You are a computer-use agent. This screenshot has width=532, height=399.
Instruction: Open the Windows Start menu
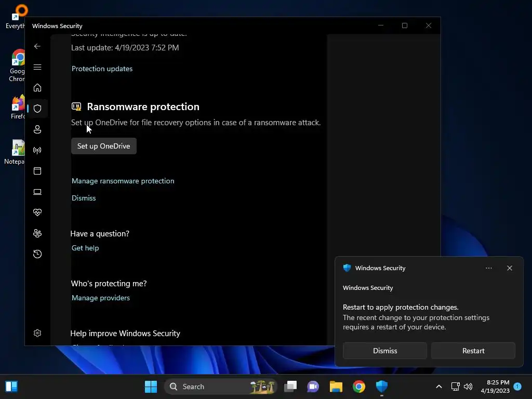click(x=151, y=387)
